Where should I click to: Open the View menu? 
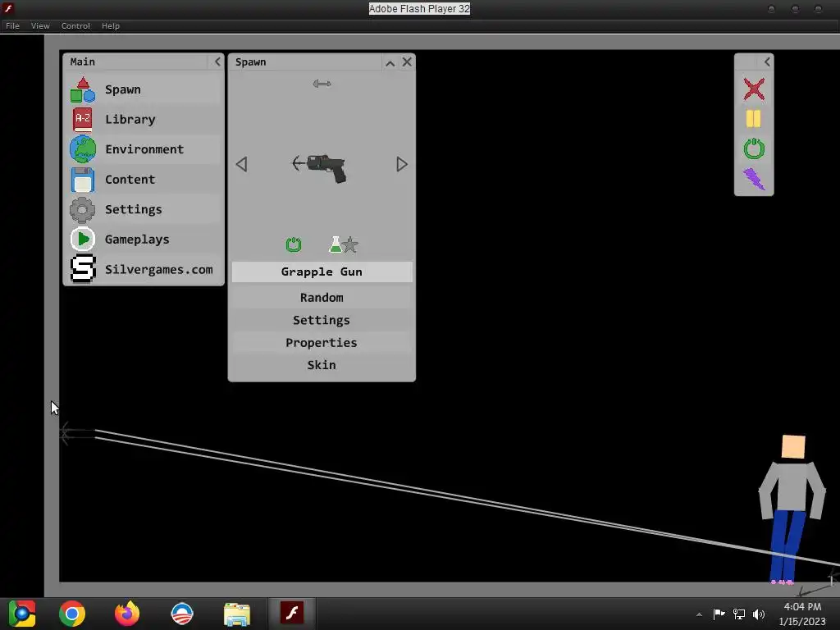(x=40, y=25)
